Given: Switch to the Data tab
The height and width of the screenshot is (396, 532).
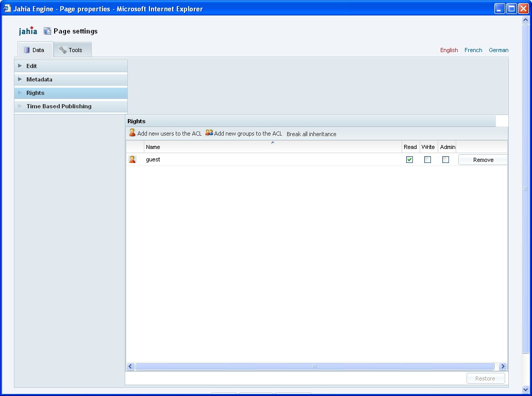Looking at the screenshot, I should [x=35, y=50].
